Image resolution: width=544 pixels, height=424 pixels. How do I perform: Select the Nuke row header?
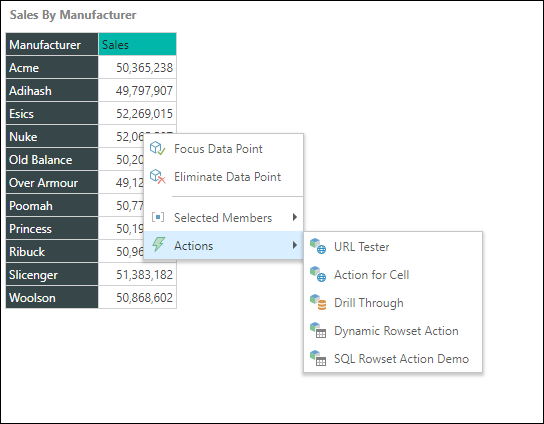[52, 136]
